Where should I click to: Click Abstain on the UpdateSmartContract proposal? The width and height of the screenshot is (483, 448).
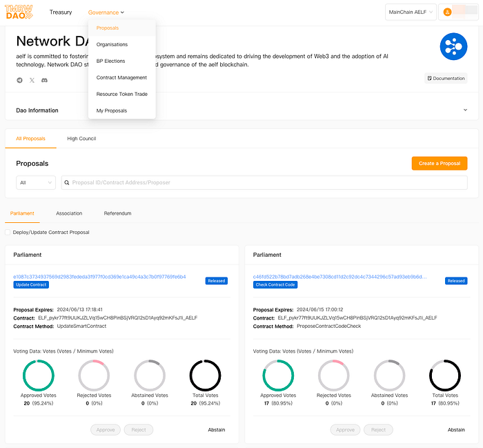217,430
